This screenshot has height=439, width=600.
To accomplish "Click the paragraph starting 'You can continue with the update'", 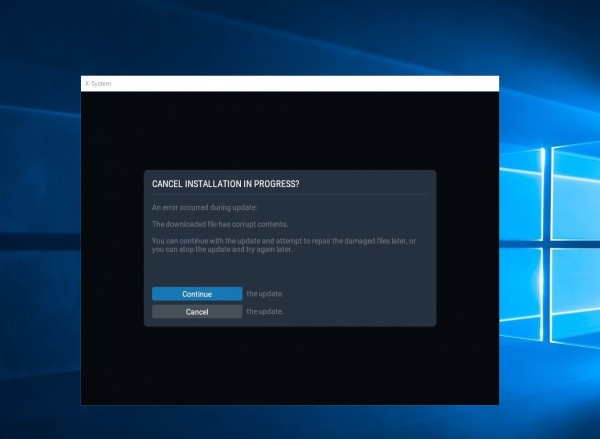I will (284, 245).
